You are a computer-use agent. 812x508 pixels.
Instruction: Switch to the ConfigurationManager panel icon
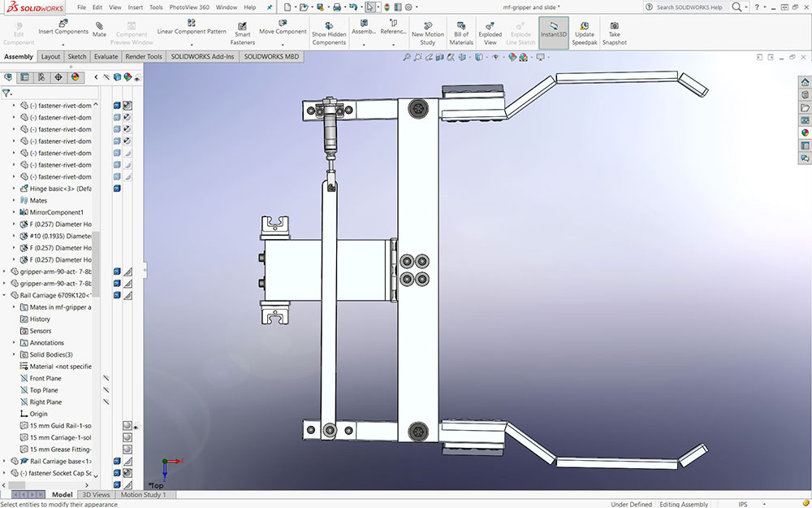[41, 77]
